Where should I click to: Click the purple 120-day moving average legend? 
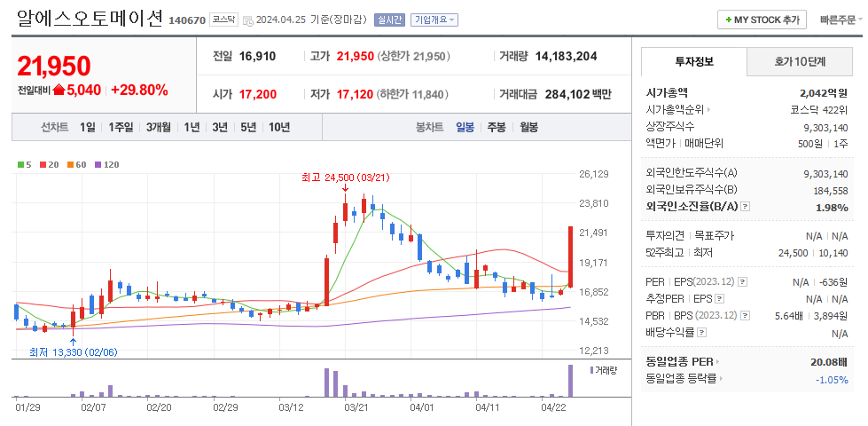[x=107, y=164]
